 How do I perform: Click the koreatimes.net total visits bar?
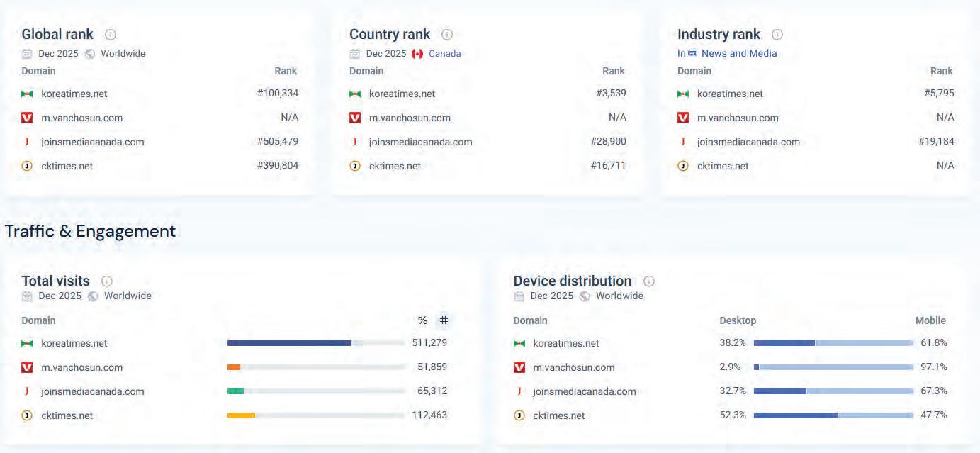click(289, 343)
